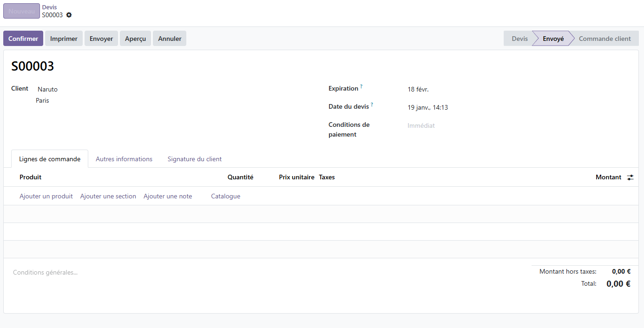
Task: Open the gear actions menu beside S00003
Action: 69,15
